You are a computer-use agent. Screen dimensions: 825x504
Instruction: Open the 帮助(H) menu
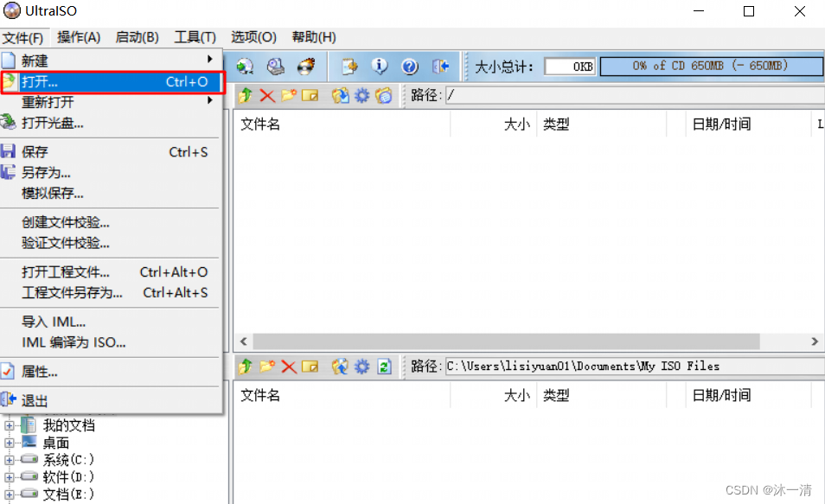click(314, 37)
